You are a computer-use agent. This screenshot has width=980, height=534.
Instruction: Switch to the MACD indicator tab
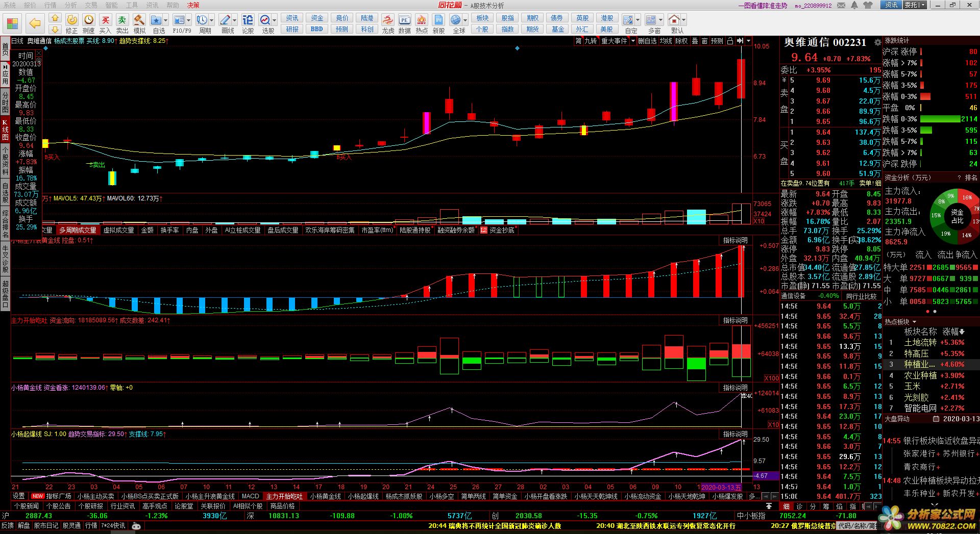250,496
